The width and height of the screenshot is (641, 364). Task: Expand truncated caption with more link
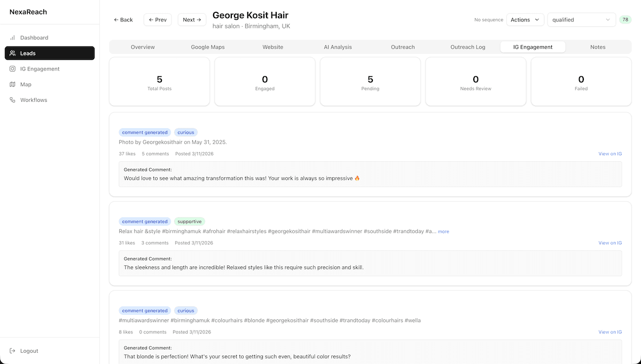pos(443,232)
